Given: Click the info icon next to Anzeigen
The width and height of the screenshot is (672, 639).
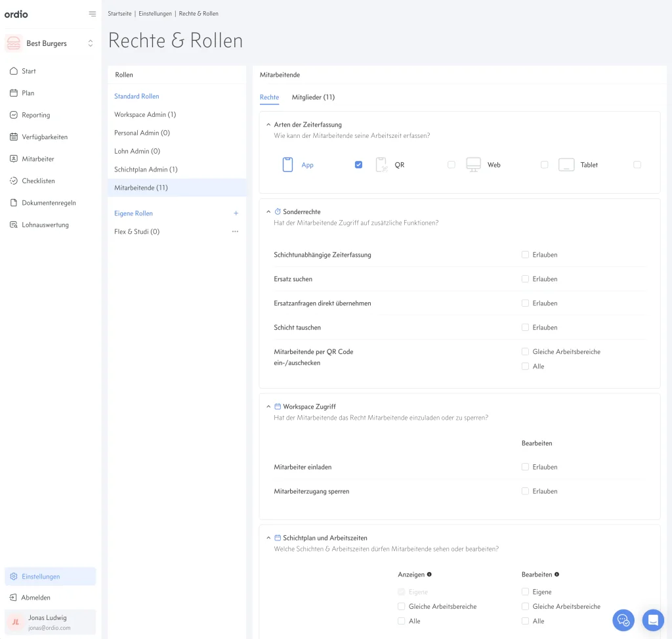Looking at the screenshot, I should click(x=429, y=575).
